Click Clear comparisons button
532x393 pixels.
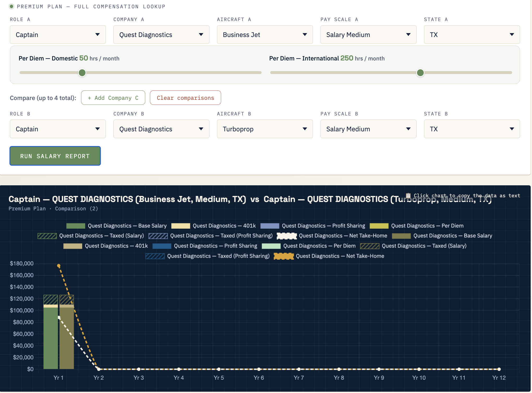[x=185, y=98]
